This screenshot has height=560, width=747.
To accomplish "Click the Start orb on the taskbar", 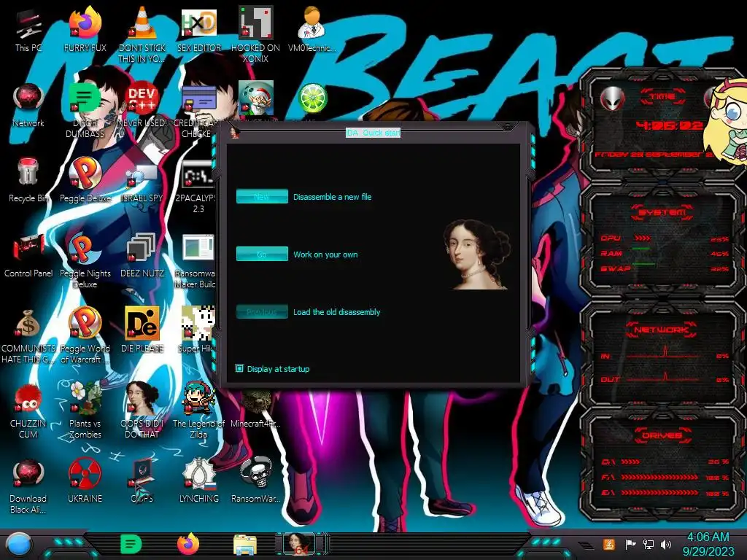I will pos(19,545).
